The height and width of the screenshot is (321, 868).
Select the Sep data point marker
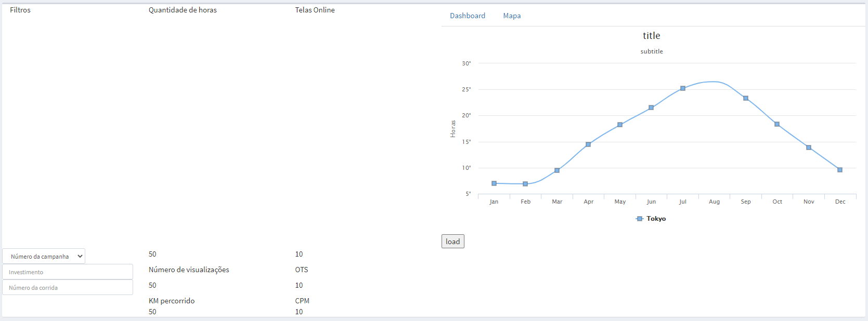point(746,98)
